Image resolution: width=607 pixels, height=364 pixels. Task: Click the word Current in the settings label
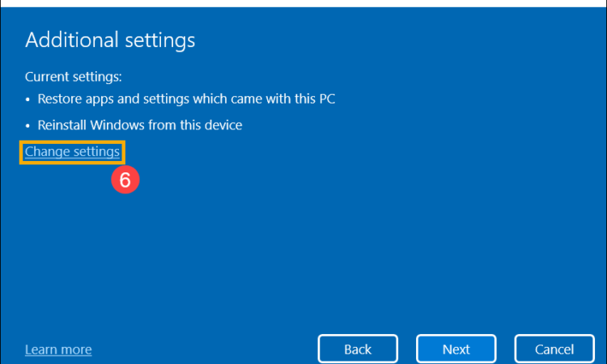tap(47, 77)
